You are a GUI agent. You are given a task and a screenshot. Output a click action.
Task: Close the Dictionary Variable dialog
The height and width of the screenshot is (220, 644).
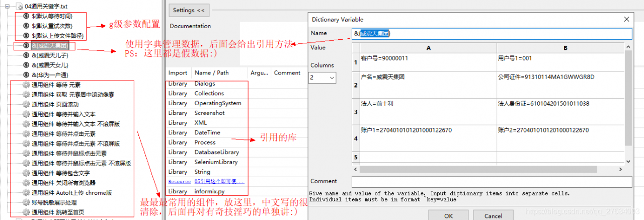pos(626,19)
